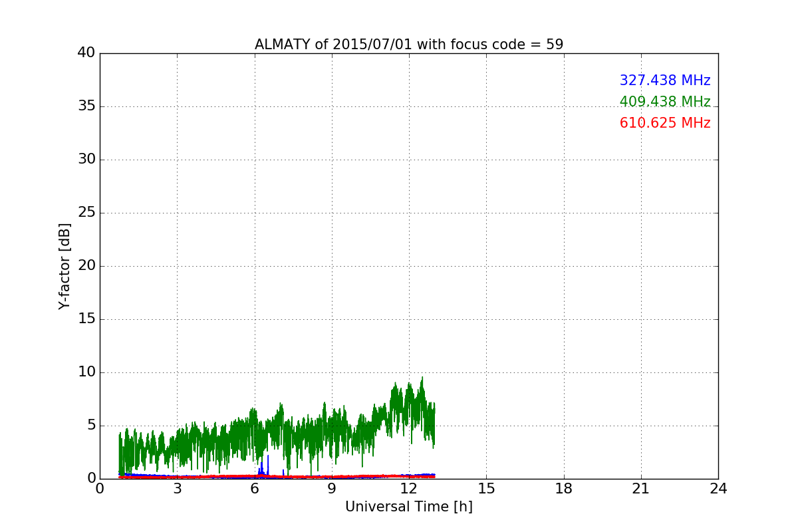The width and height of the screenshot is (798, 532).
Task: Click the y-axis tick value 25
Action: point(86,213)
